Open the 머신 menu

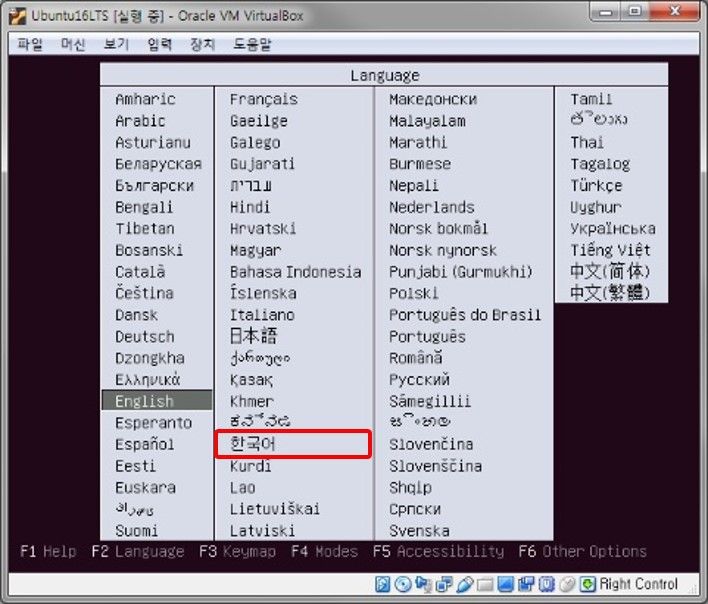pos(73,44)
